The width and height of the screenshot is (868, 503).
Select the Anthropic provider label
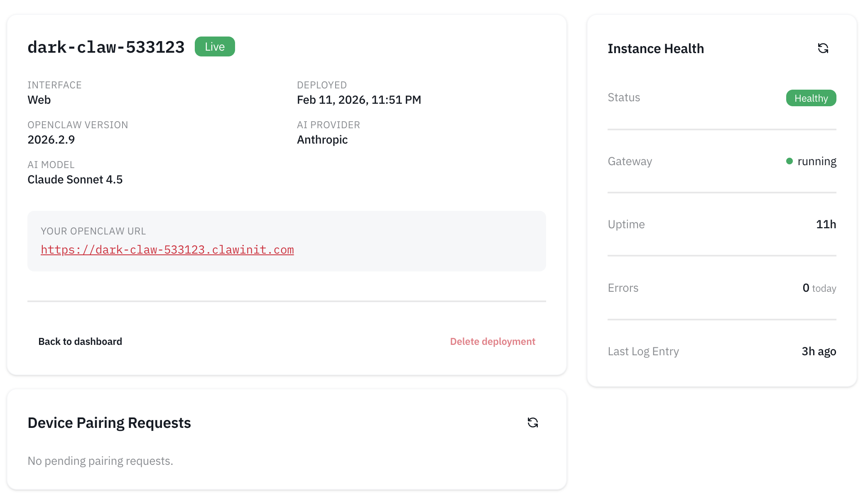pyautogui.click(x=322, y=139)
